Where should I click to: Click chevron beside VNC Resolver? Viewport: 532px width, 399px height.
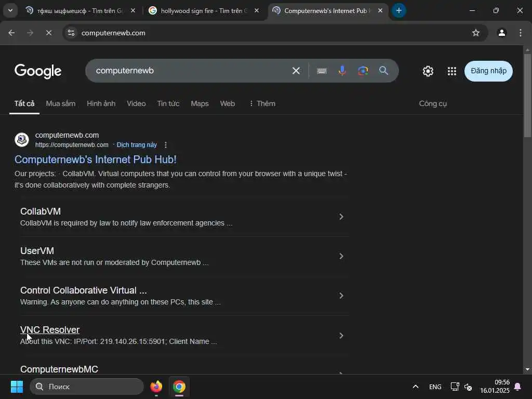point(341,336)
